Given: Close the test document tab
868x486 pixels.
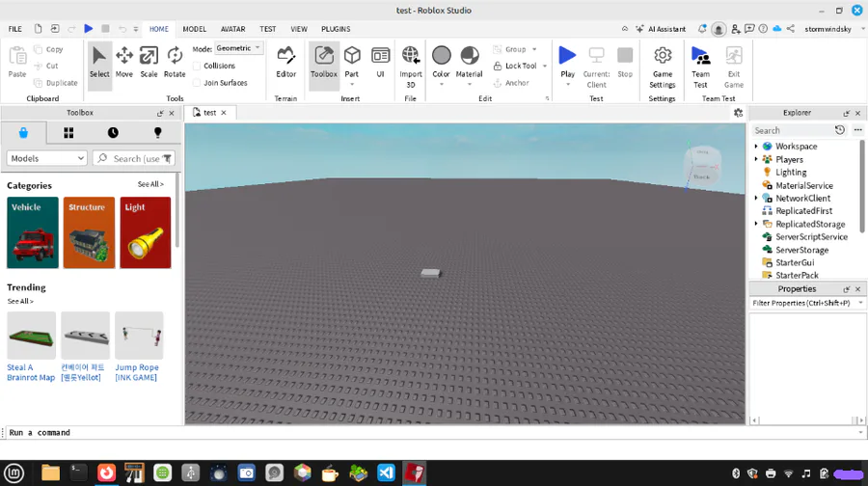Looking at the screenshot, I should [224, 113].
